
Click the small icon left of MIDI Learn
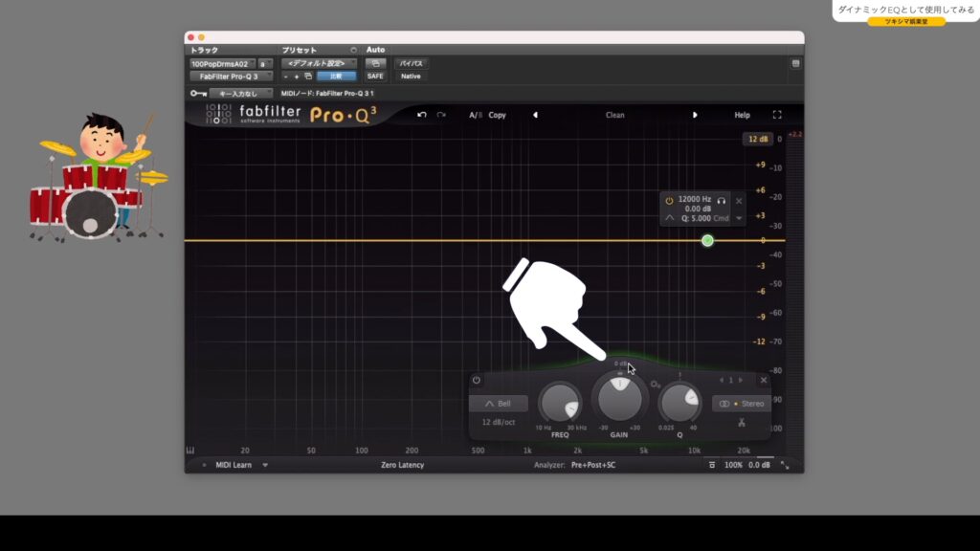click(x=204, y=465)
